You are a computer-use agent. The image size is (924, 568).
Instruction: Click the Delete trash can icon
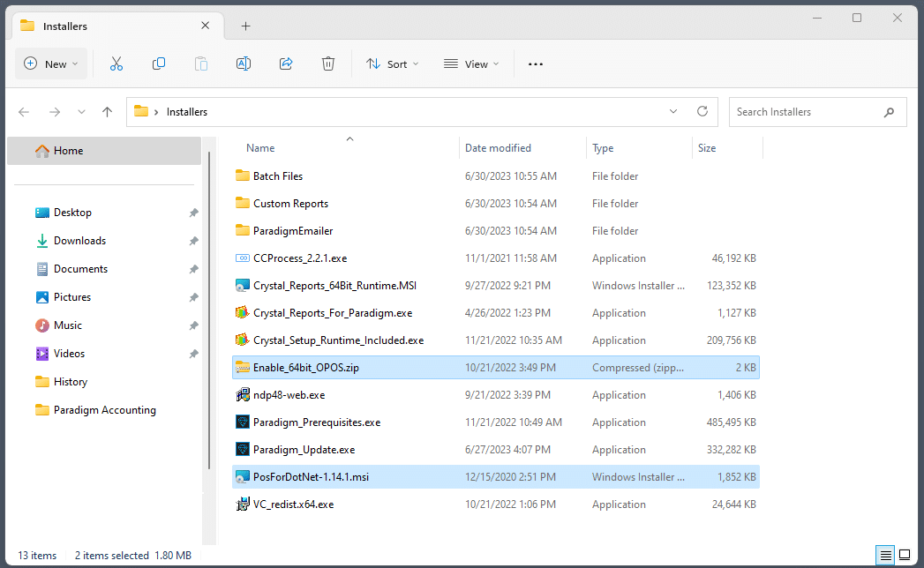pyautogui.click(x=328, y=64)
